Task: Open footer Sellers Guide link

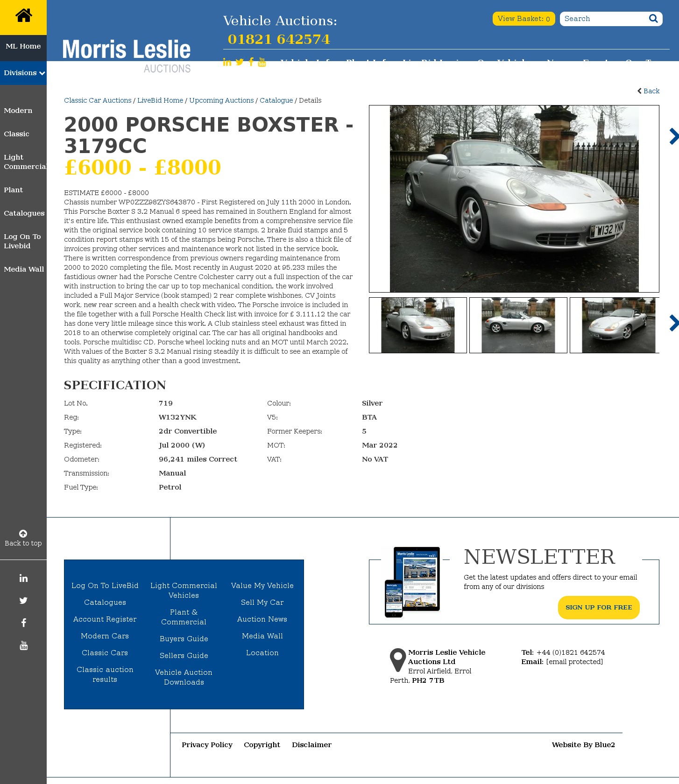Action: point(184,656)
